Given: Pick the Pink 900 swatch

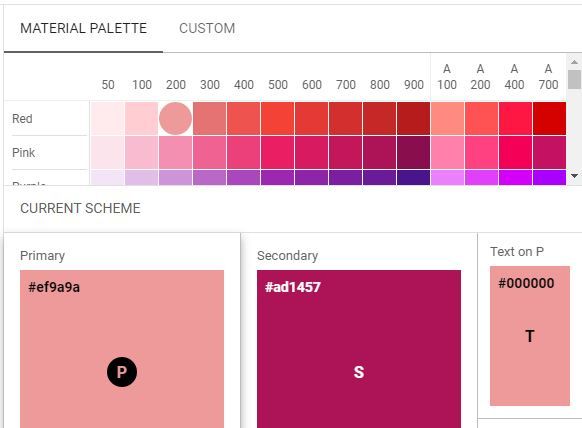Looking at the screenshot, I should click(x=413, y=152).
